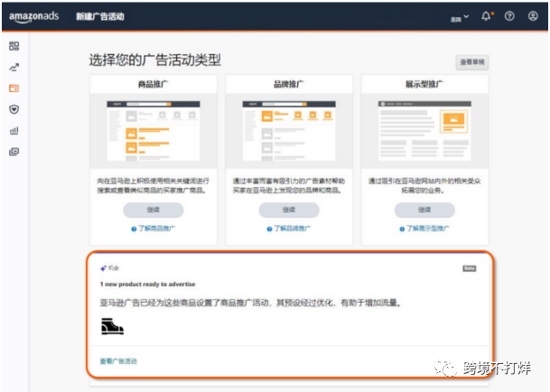Image resolution: width=550 pixels, height=392 pixels.
Task: Select the orange campaigns card icon in sidebar
Action: tap(14, 89)
